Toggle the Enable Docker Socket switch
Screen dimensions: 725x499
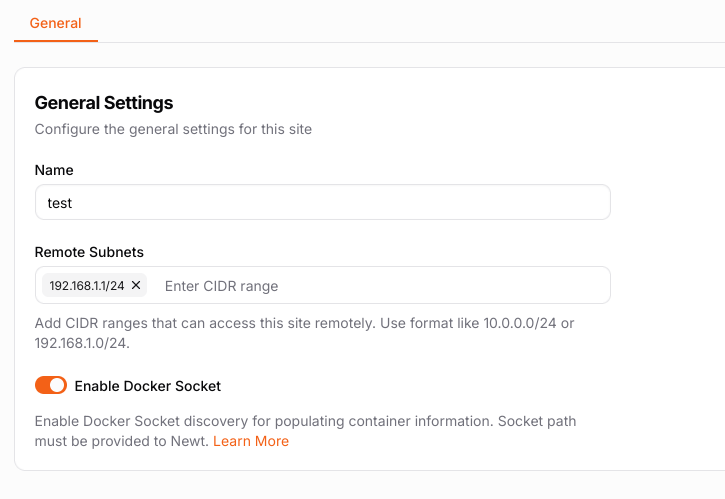pyautogui.click(x=50, y=386)
